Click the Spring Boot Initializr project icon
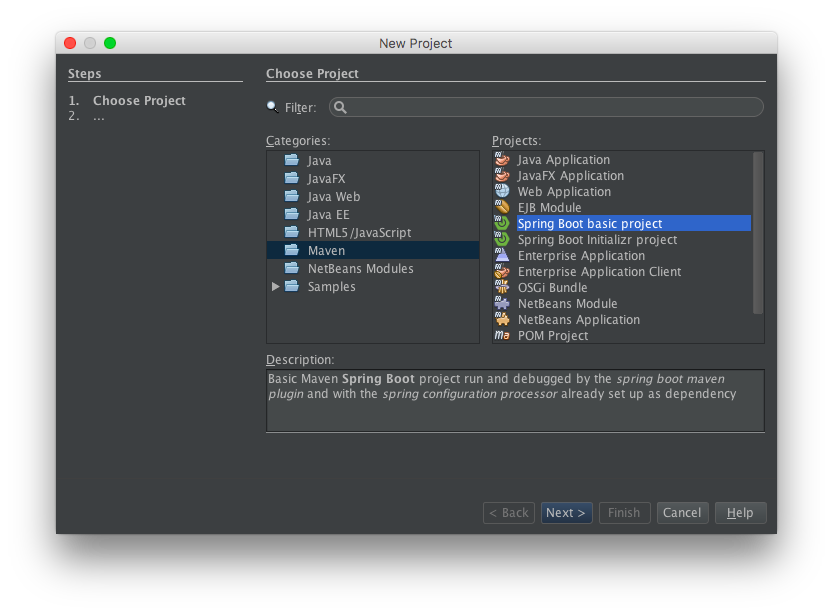Viewport: 833px width, 614px height. coord(502,239)
